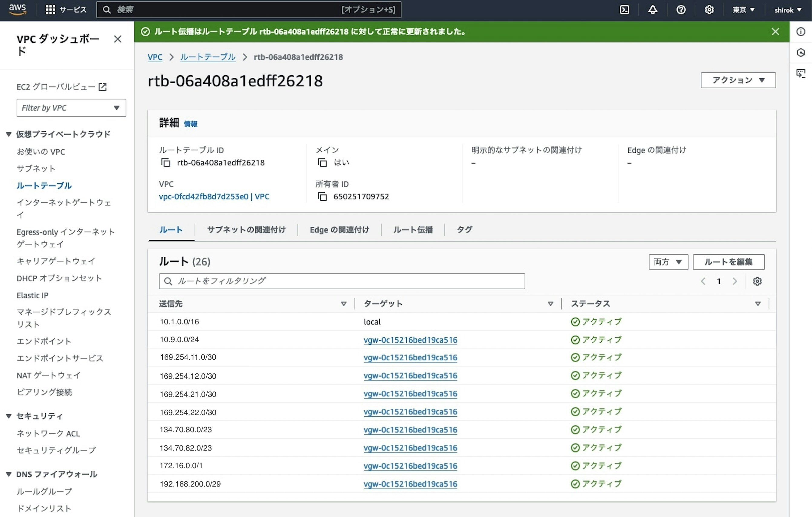
Task: Switch to サブネットの関連付け tab
Action: tap(246, 230)
